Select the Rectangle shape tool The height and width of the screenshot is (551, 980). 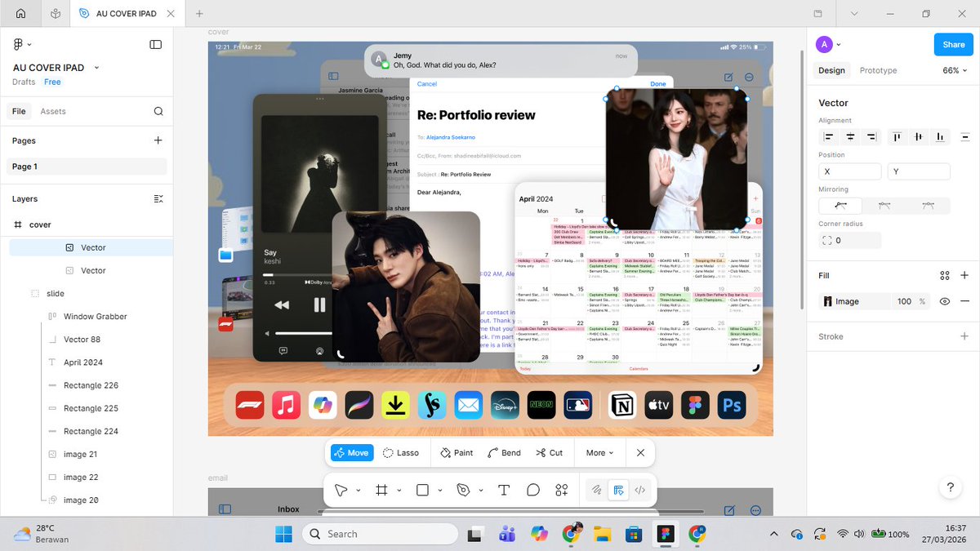tap(422, 490)
